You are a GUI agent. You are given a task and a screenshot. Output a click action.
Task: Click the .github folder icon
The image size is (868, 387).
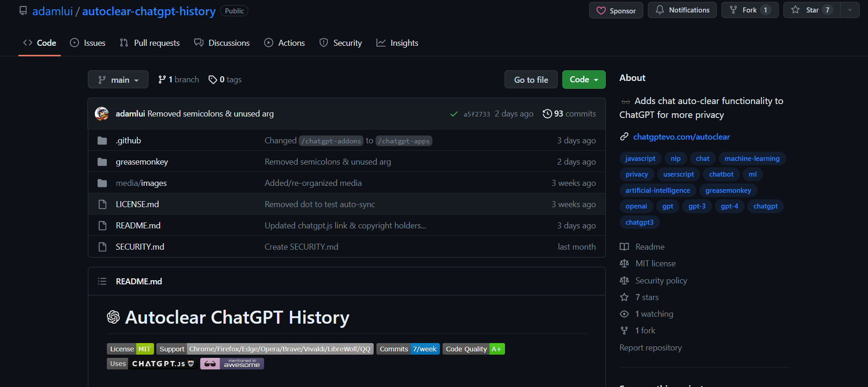[102, 141]
